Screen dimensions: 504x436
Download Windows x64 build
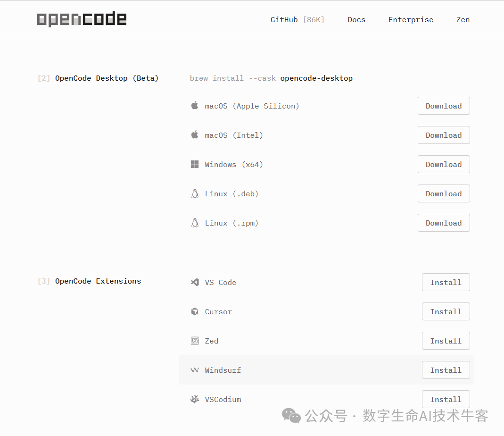tap(444, 164)
